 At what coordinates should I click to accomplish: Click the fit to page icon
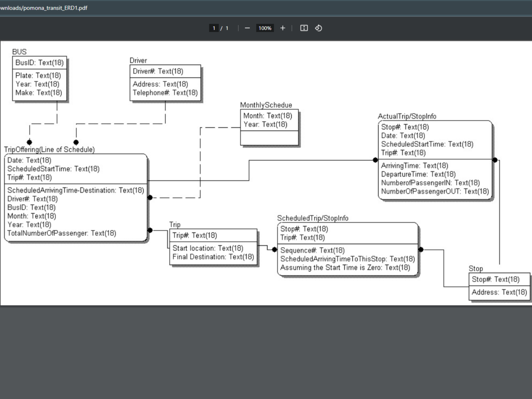pos(304,28)
